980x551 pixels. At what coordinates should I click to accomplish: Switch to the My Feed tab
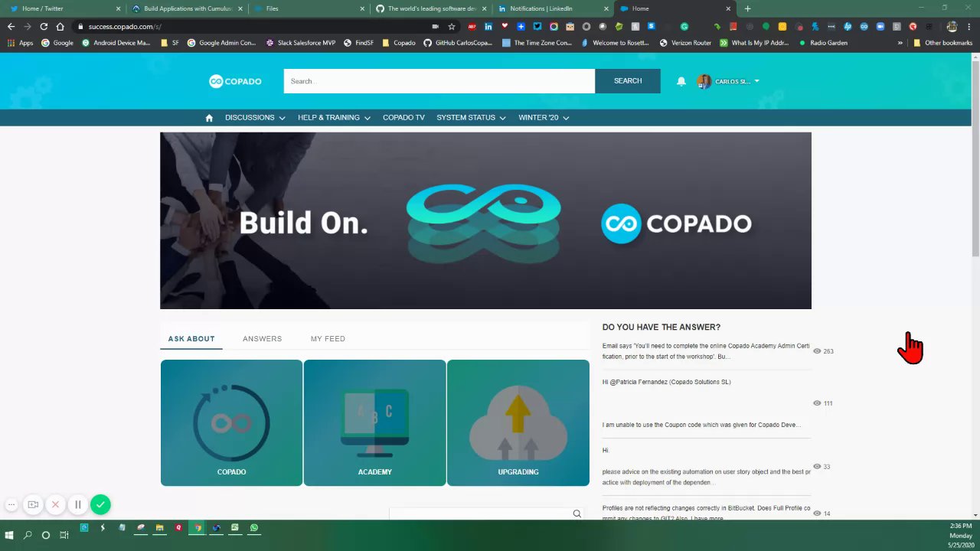pyautogui.click(x=328, y=339)
